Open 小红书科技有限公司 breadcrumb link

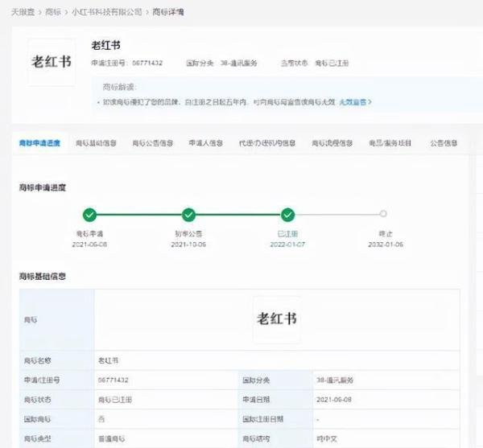106,12
